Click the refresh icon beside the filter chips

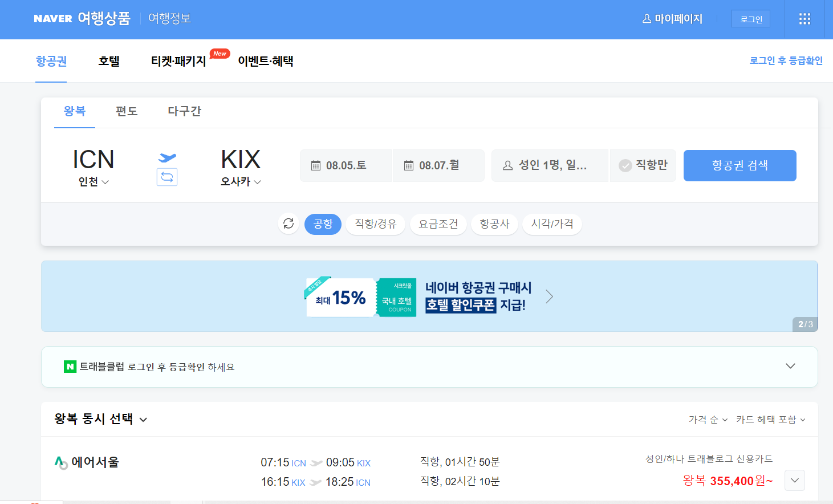288,224
